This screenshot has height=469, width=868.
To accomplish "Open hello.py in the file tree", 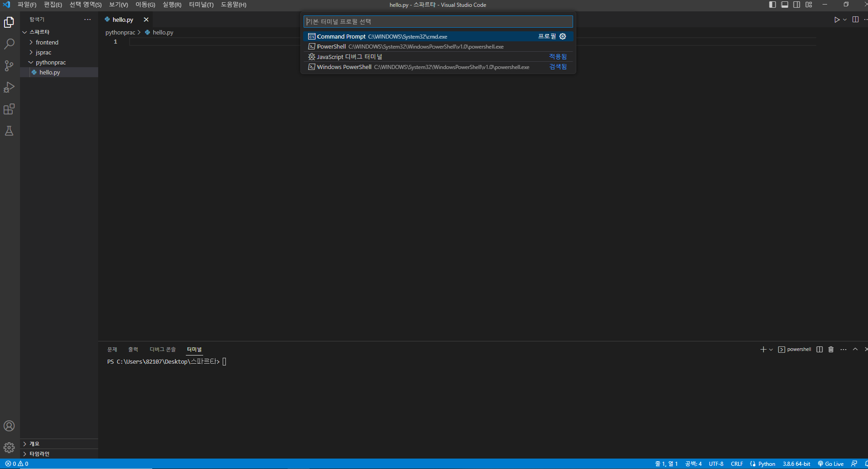I will (59, 72).
